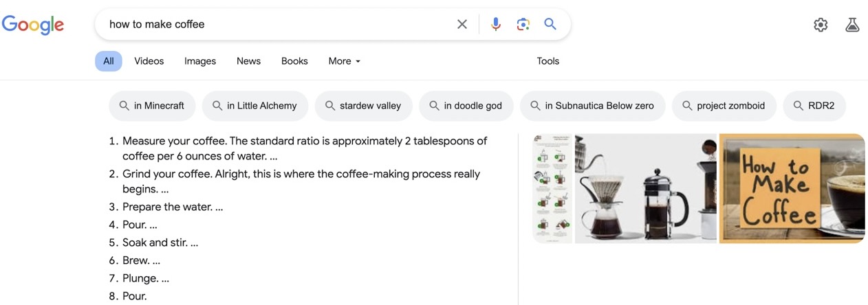Open the "How to Make Coffee" image
Viewport: 868px width, 305px height.
coord(792,188)
